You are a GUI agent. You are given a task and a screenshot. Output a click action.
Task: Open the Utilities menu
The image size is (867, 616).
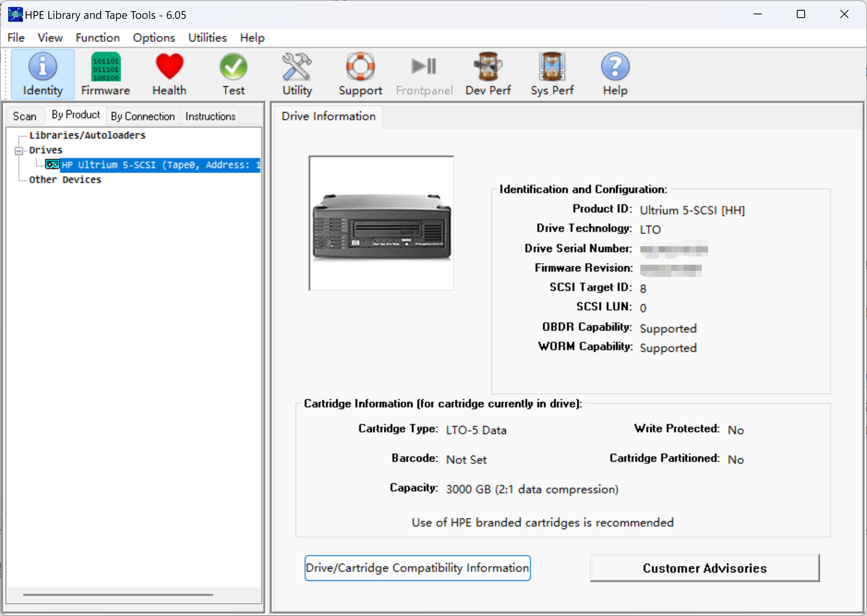pyautogui.click(x=207, y=38)
